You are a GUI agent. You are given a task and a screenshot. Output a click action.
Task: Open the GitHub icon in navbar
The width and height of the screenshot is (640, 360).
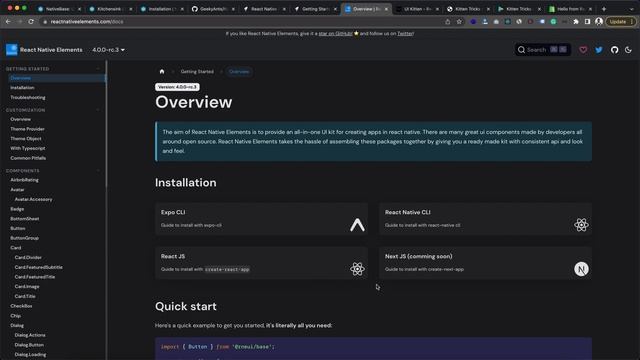614,50
